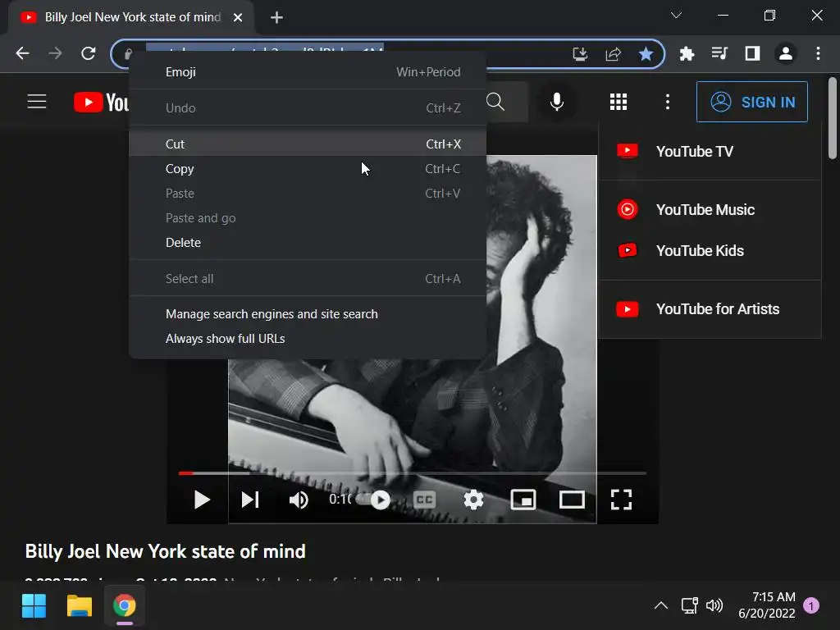This screenshot has width=840, height=630.
Task: Toggle closed captions CC button
Action: pyautogui.click(x=425, y=500)
